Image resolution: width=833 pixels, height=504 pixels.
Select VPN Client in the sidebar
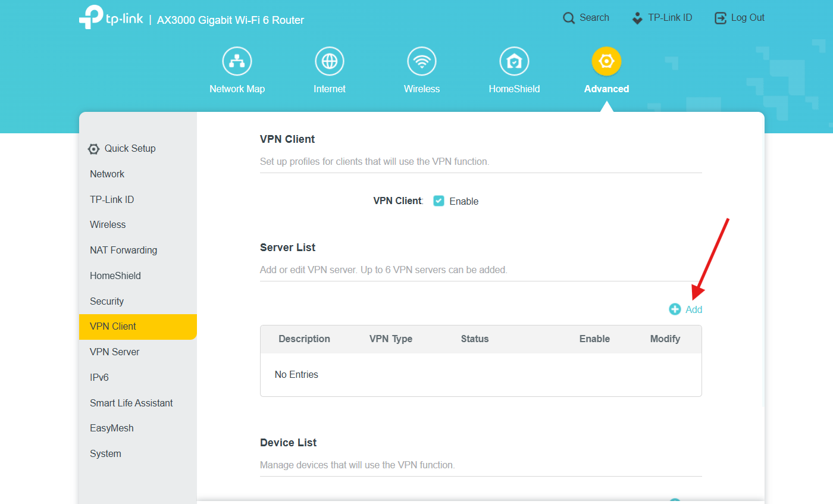tap(138, 327)
